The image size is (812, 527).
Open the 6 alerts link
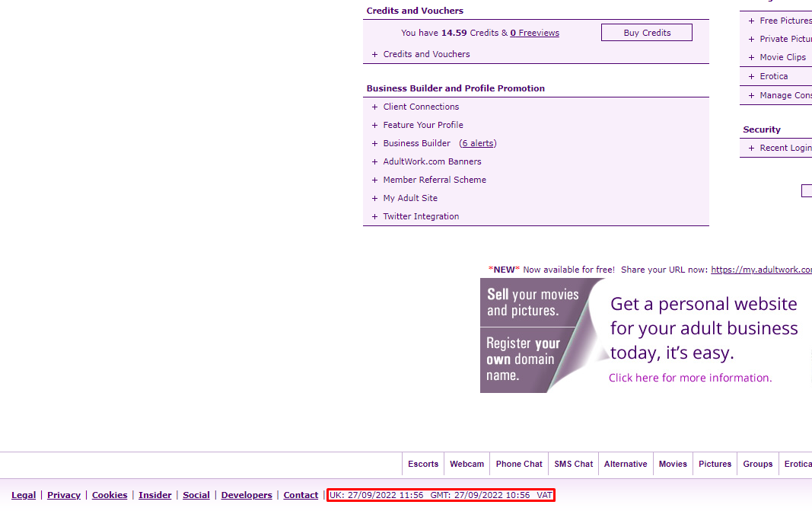[478, 143]
